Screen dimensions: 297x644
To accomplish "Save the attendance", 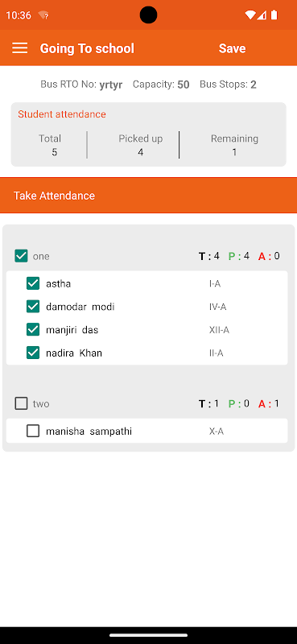I will [x=232, y=48].
